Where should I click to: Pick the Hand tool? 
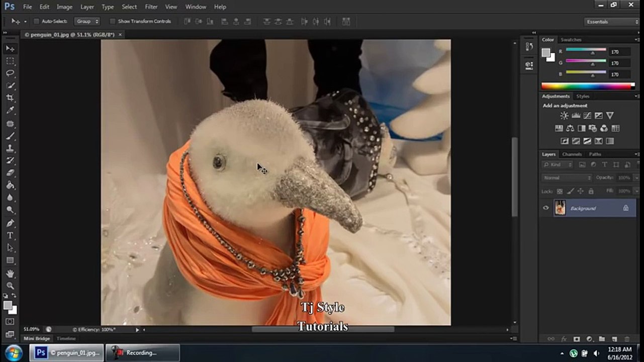coord(10,274)
